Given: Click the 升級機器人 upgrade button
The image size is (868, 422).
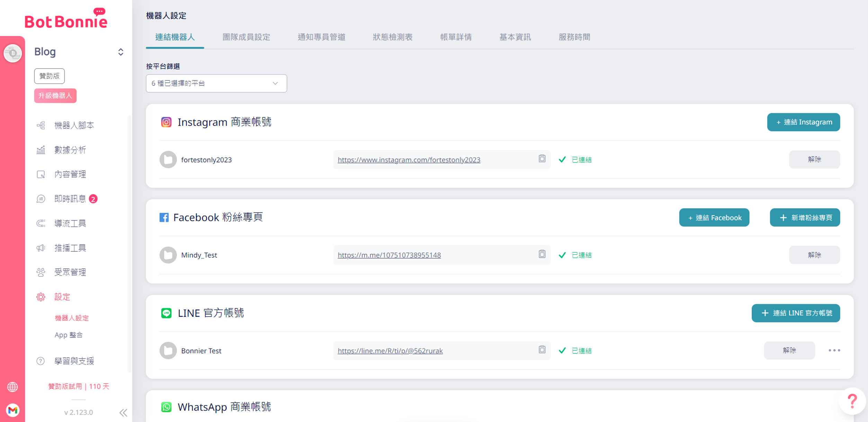Looking at the screenshot, I should tap(55, 96).
